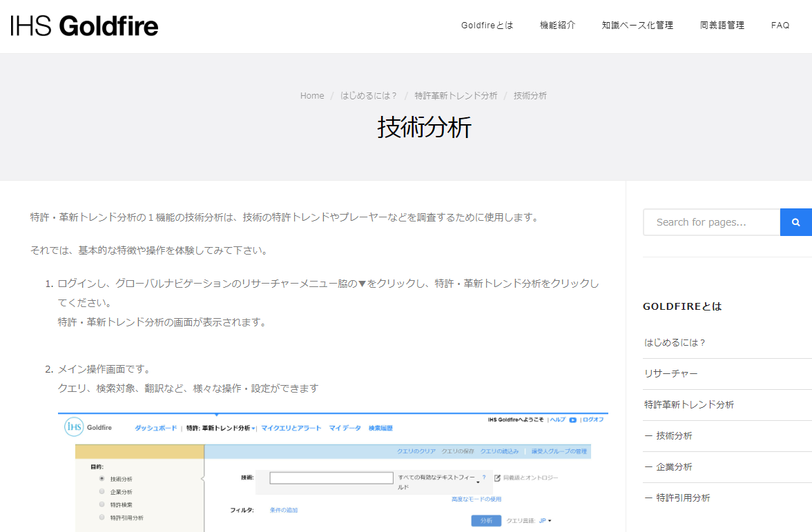Click the 譲受人グループの管理 link
The height and width of the screenshot is (532, 812).
559,451
